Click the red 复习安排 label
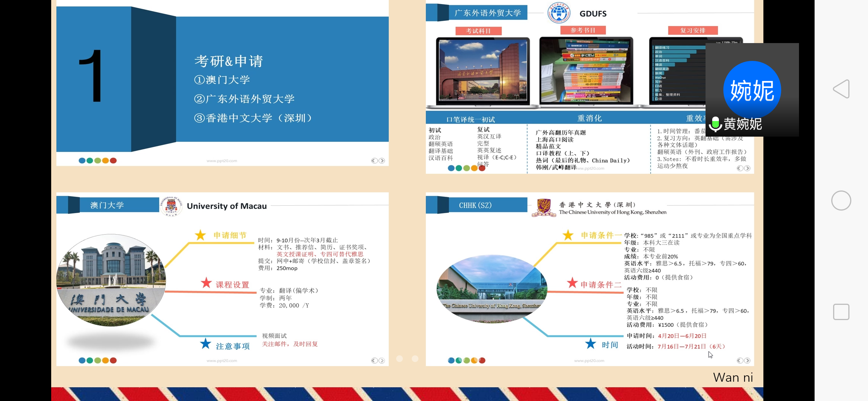This screenshot has height=401, width=868. click(693, 30)
